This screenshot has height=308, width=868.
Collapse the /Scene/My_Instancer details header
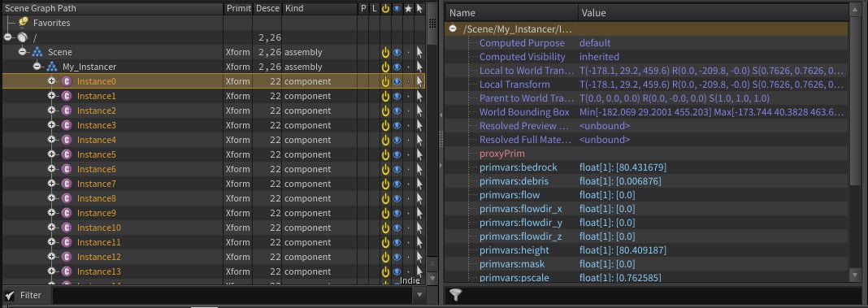pyautogui.click(x=453, y=28)
